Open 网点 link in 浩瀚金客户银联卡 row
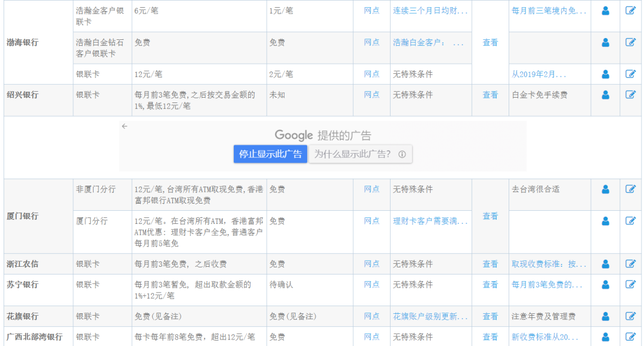The height and width of the screenshot is (346, 644). [371, 11]
